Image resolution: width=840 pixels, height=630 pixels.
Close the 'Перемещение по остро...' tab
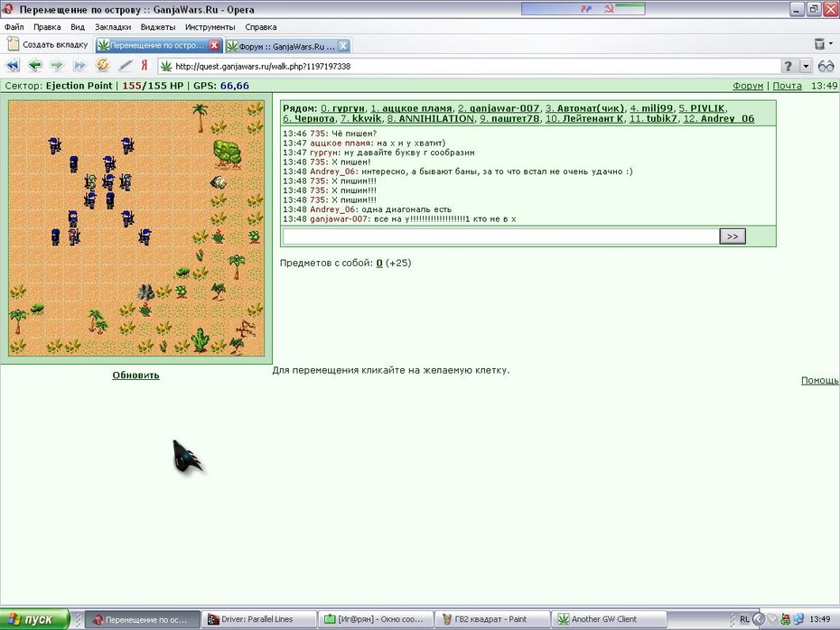[214, 45]
